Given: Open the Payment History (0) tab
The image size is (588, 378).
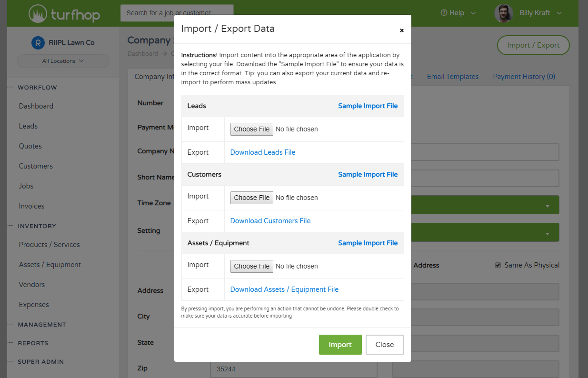Looking at the screenshot, I should (524, 77).
